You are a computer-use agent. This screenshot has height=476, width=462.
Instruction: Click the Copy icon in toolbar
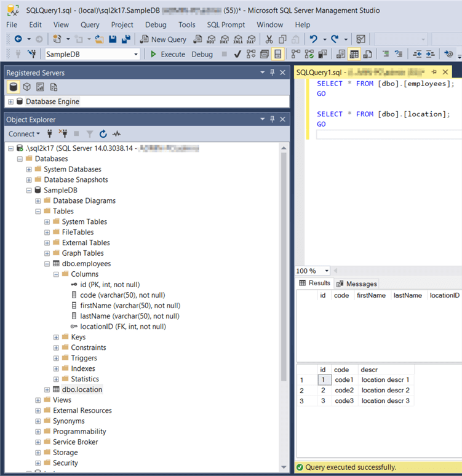[x=282, y=39]
